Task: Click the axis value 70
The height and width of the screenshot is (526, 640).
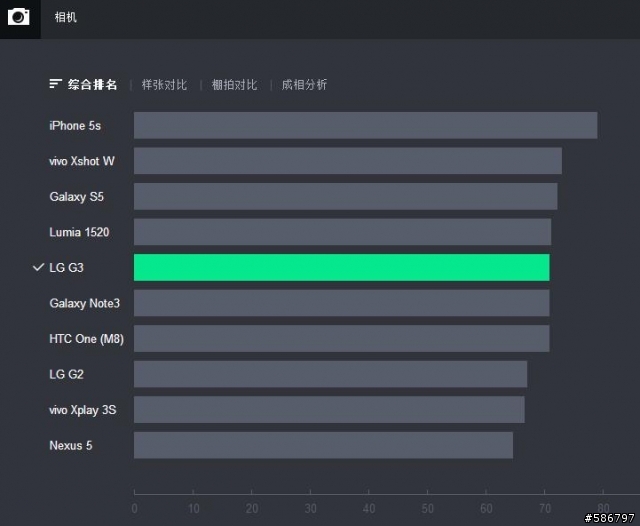Action: point(545,508)
